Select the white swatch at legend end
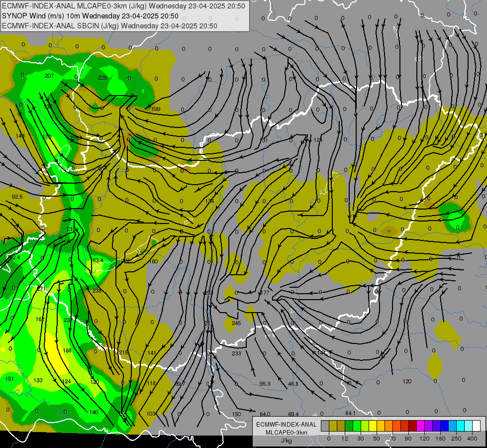Image resolution: width=487 pixels, height=448 pixels. 477,426
